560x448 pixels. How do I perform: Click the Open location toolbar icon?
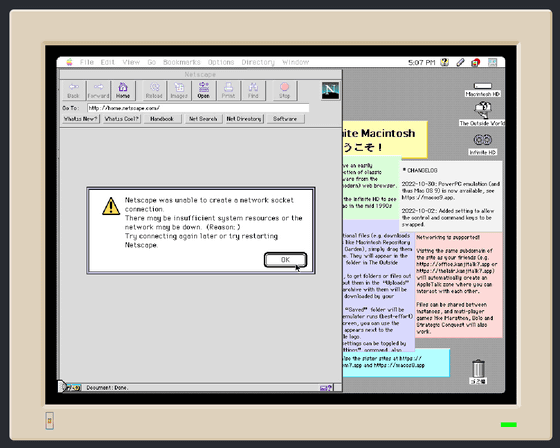pyautogui.click(x=204, y=90)
